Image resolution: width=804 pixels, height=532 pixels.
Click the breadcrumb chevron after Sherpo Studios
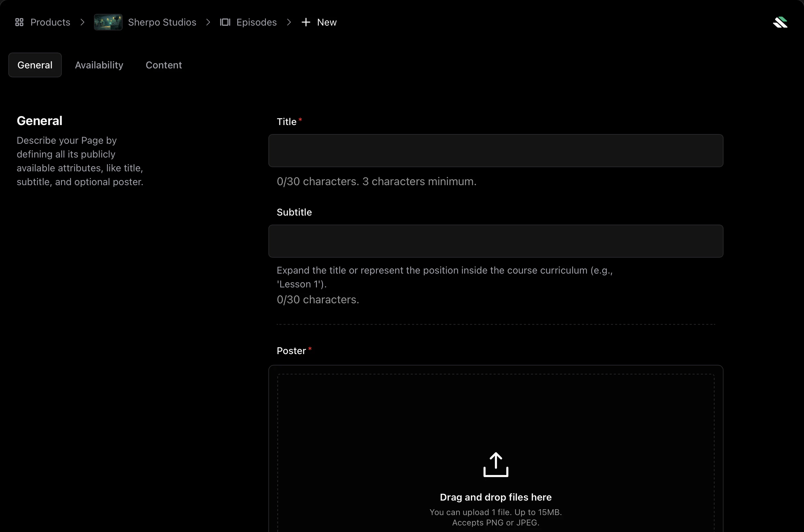coord(208,22)
